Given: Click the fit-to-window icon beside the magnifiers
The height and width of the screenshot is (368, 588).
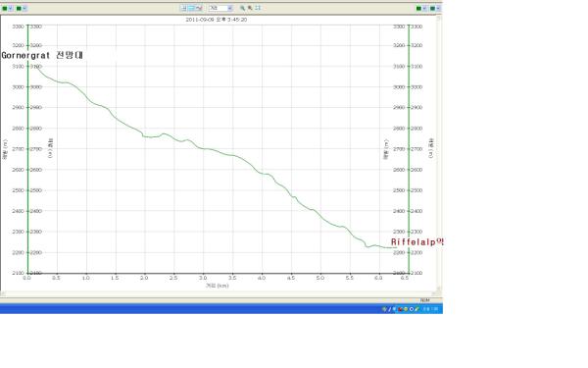Looking at the screenshot, I should pyautogui.click(x=258, y=8).
